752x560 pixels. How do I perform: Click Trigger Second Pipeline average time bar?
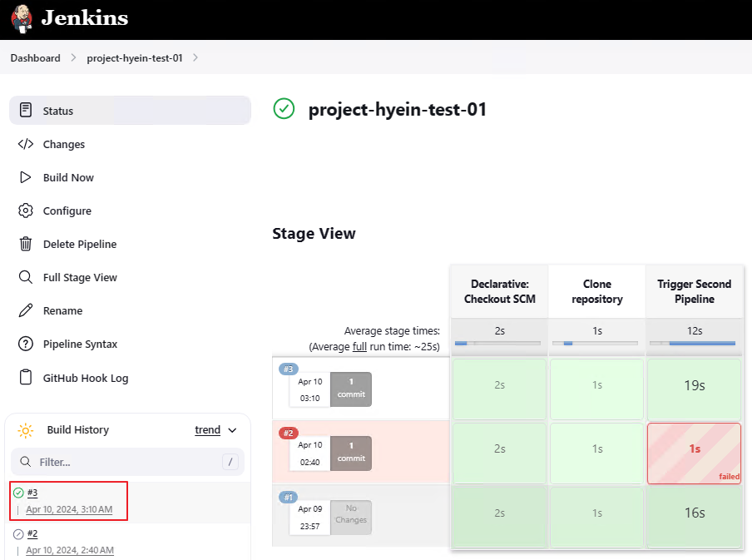tap(693, 343)
